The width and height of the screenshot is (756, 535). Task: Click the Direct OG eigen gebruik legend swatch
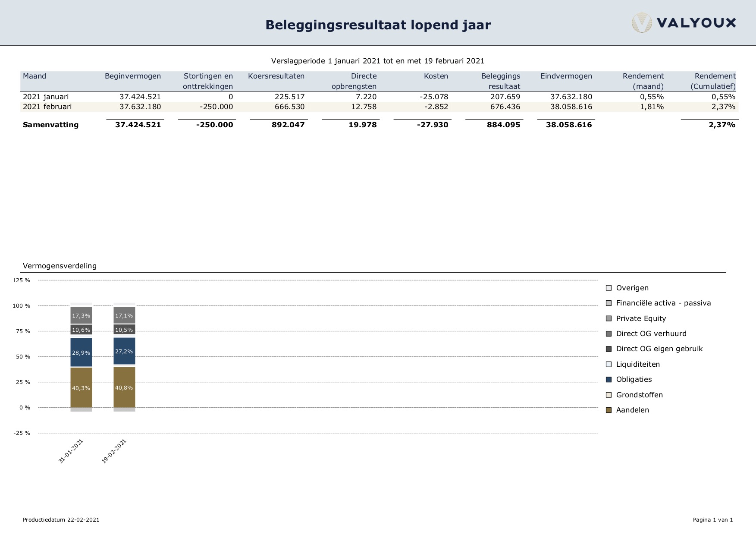click(609, 349)
